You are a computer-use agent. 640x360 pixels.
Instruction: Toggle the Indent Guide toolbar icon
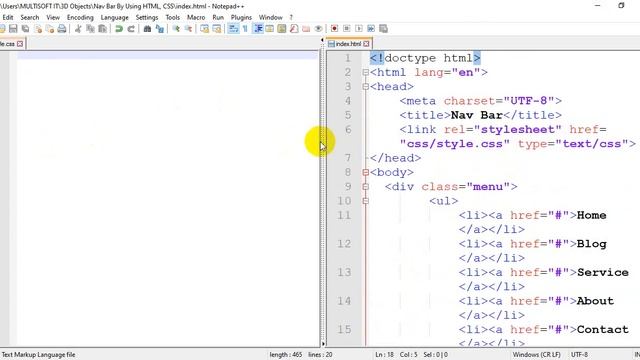258,29
